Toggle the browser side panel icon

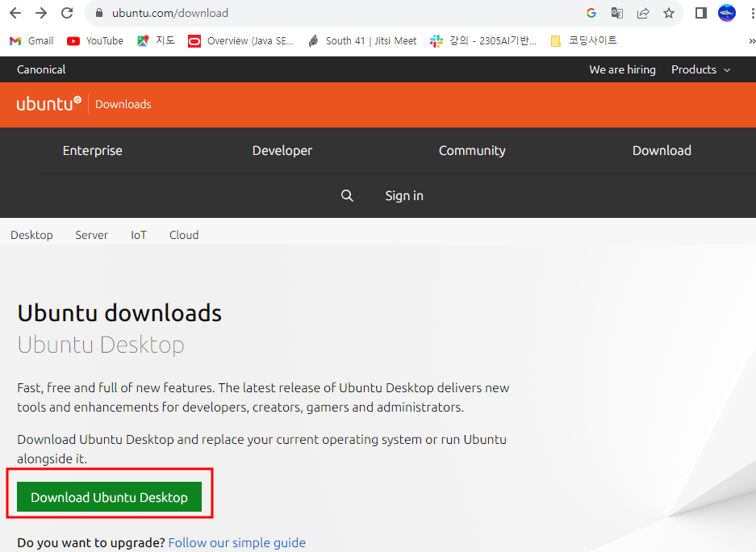coord(701,13)
